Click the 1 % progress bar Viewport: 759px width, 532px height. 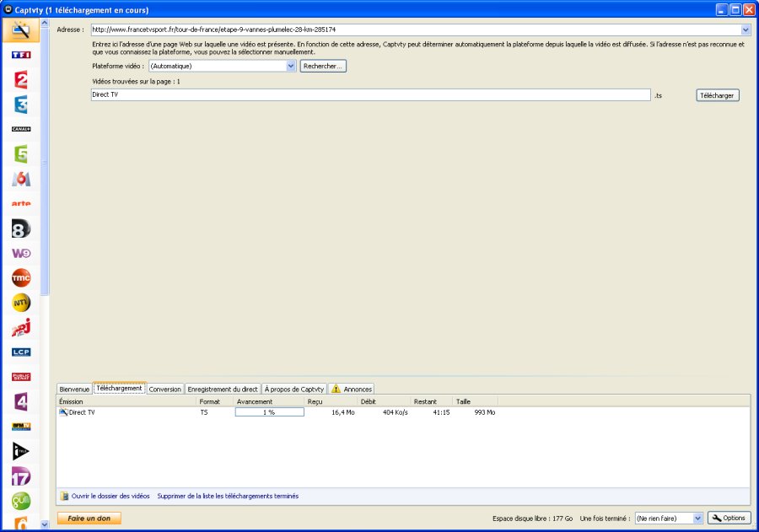(x=270, y=412)
